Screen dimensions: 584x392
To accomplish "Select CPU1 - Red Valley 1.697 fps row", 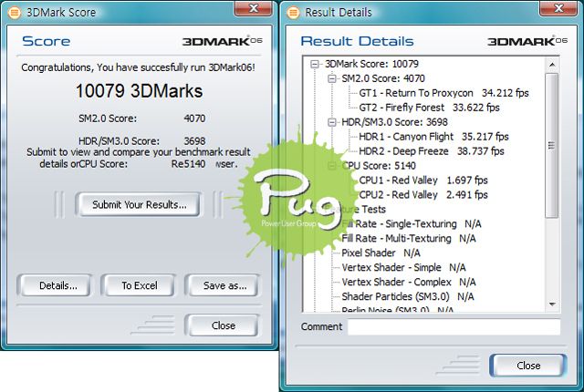I will tap(423, 181).
